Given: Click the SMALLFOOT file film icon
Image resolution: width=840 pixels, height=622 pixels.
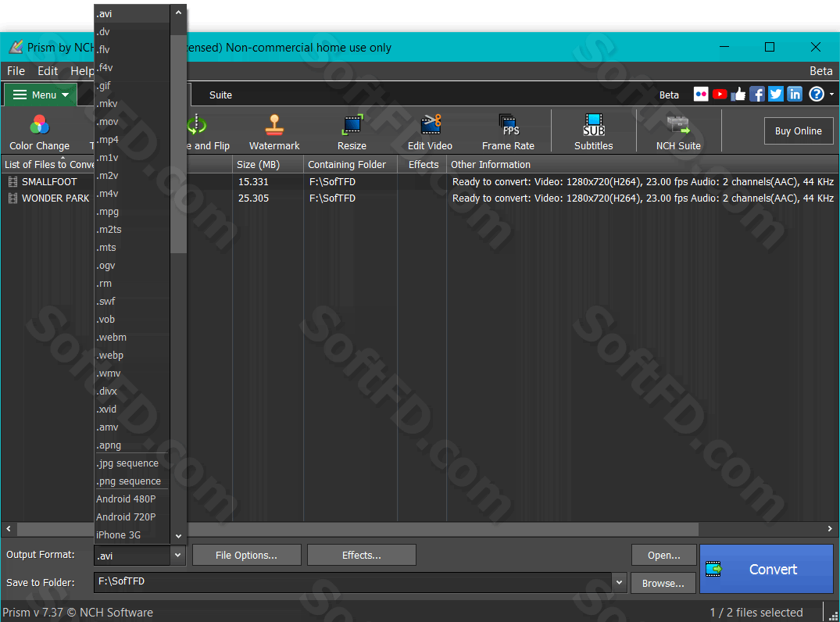Looking at the screenshot, I should pyautogui.click(x=13, y=181).
